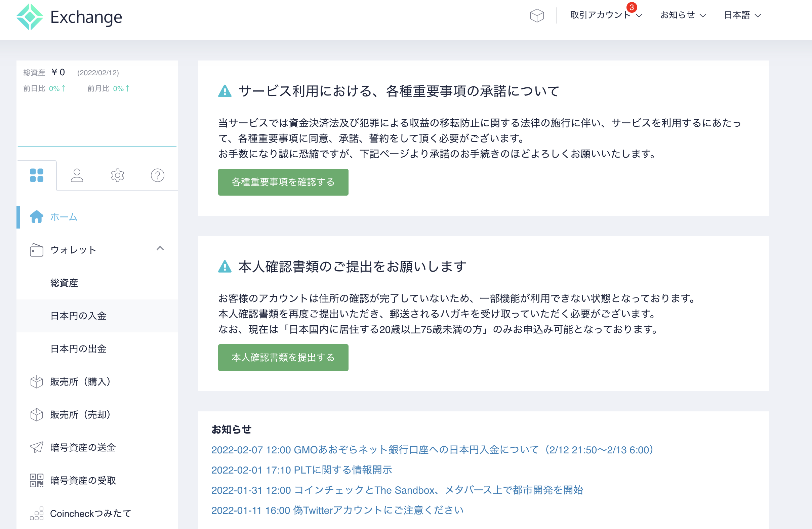Open 販売所（購入） page
This screenshot has width=812, height=529.
coord(81,382)
